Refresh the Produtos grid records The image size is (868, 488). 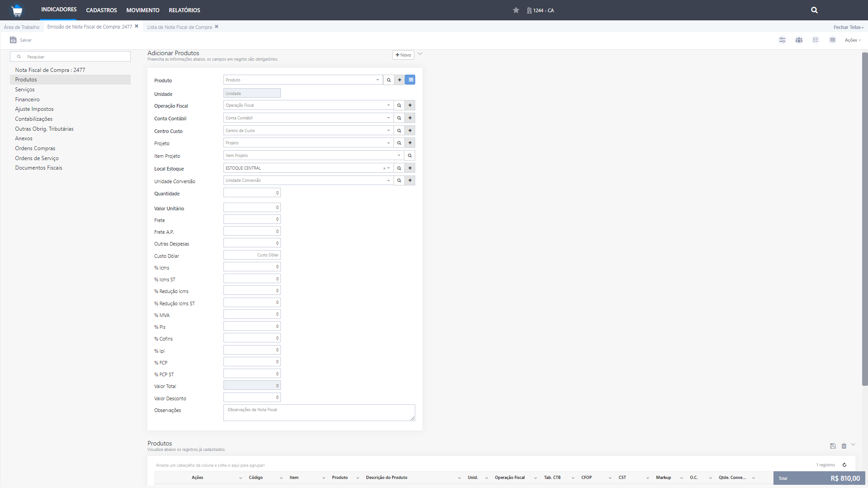tap(844, 465)
